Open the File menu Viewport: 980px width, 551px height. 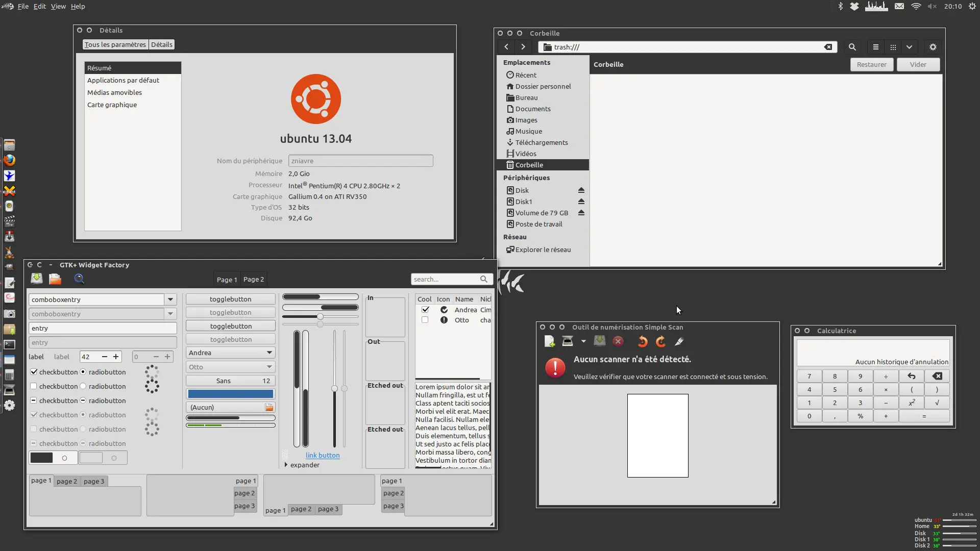(x=23, y=6)
